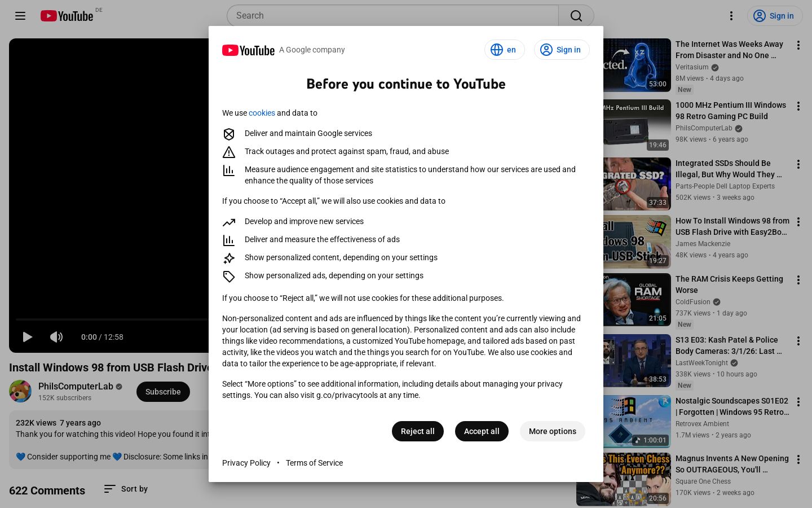This screenshot has width=812, height=508.
Task: Visit the ColdFusion channel
Action: point(693,302)
